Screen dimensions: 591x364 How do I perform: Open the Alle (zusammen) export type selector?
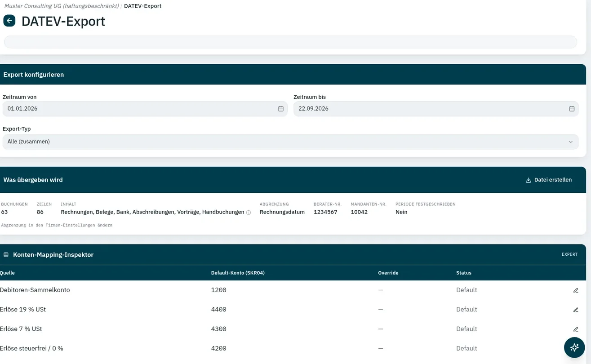pyautogui.click(x=290, y=142)
